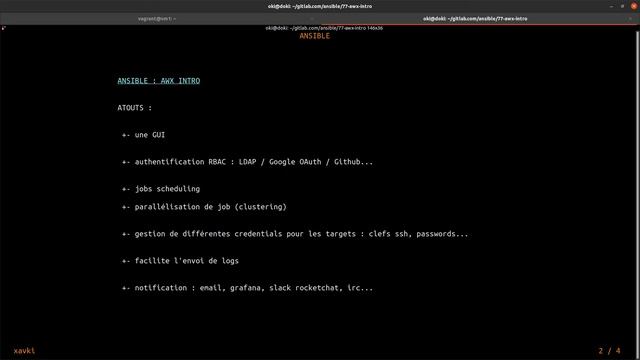Image resolution: width=640 pixels, height=360 pixels.
Task: Close the terminal window
Action: pos(633,6)
